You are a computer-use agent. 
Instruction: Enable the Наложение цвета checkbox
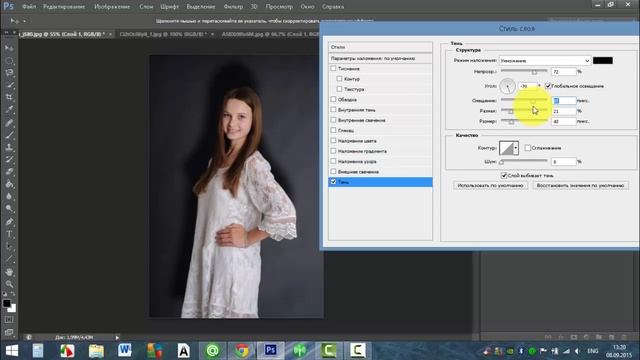pyautogui.click(x=333, y=140)
